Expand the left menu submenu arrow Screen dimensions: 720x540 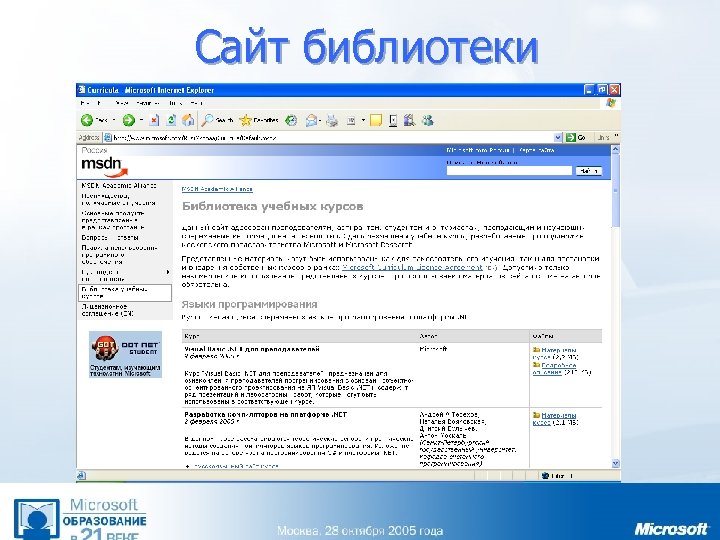(x=168, y=272)
